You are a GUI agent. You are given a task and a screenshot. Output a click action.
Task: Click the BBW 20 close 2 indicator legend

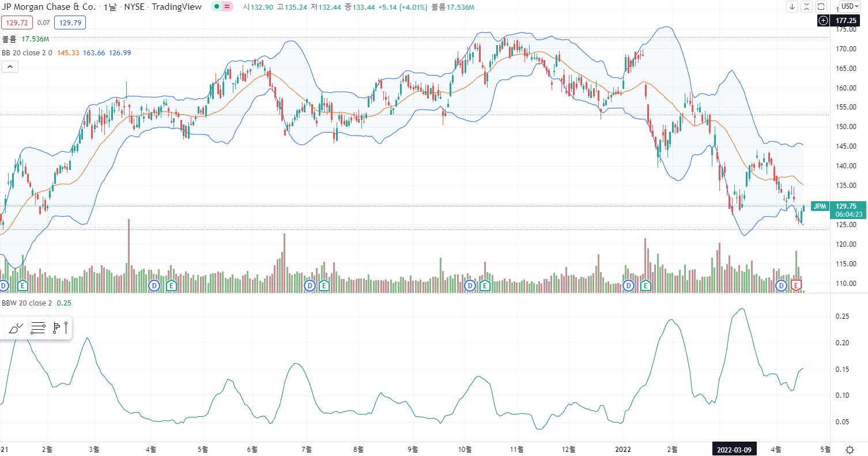[x=27, y=303]
